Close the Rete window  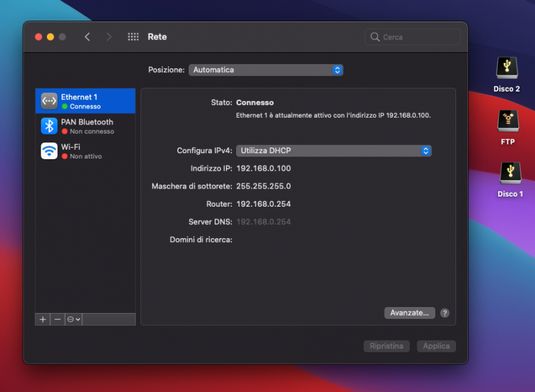coord(39,37)
